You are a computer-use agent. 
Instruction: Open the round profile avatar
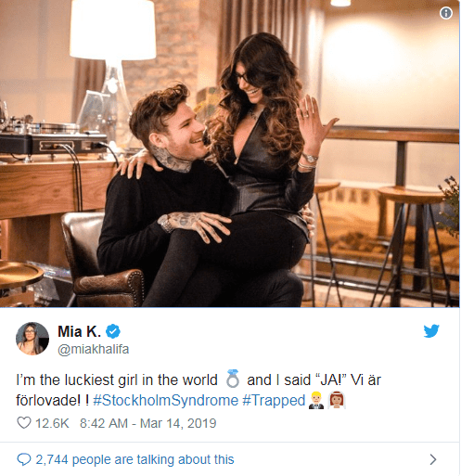pos(32,339)
